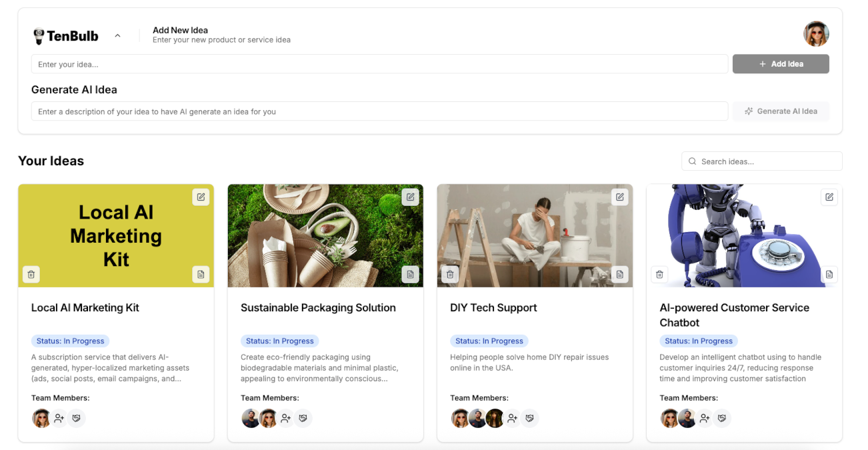The height and width of the screenshot is (450, 868).
Task: Add team member to Local AI Marketing Kit
Action: (59, 418)
